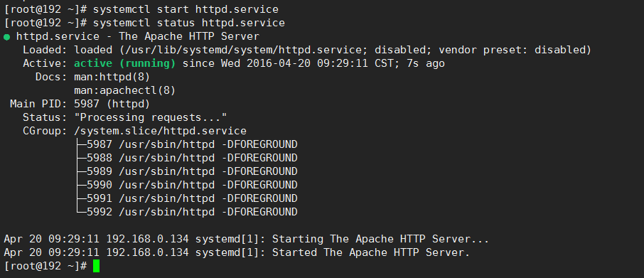
Task: Click the green 'active (running)' status text
Action: point(125,64)
